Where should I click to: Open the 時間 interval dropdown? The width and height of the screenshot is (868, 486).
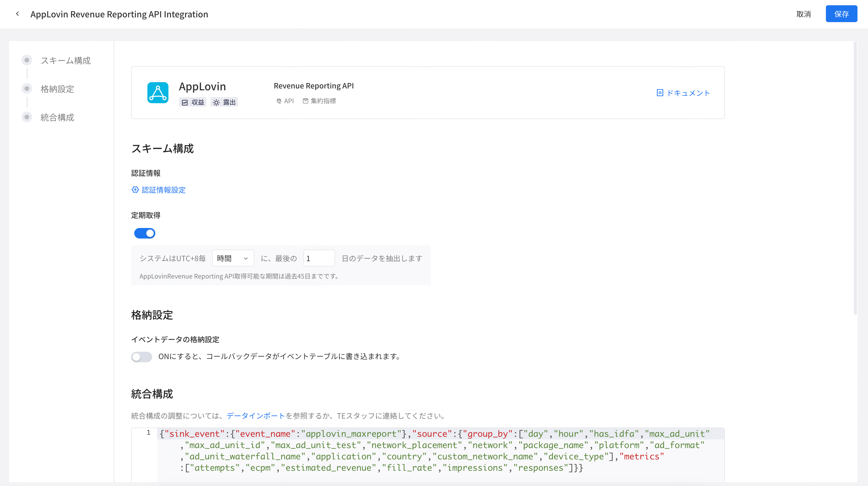pyautogui.click(x=233, y=258)
